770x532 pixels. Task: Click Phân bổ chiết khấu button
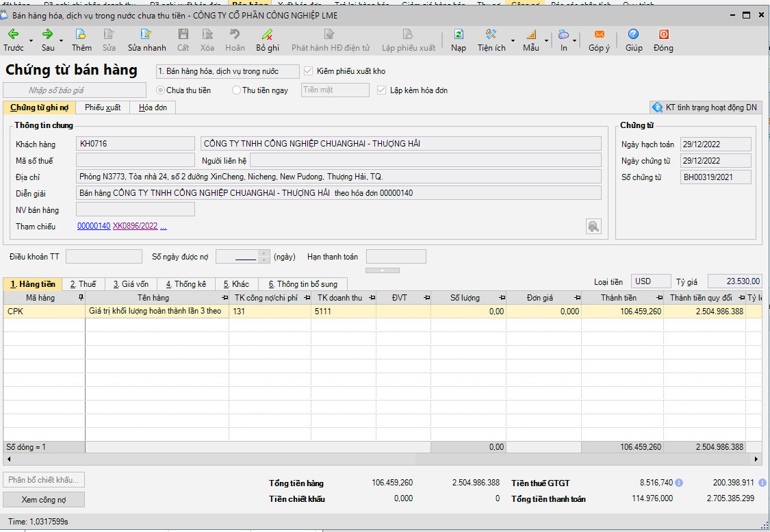pos(44,480)
